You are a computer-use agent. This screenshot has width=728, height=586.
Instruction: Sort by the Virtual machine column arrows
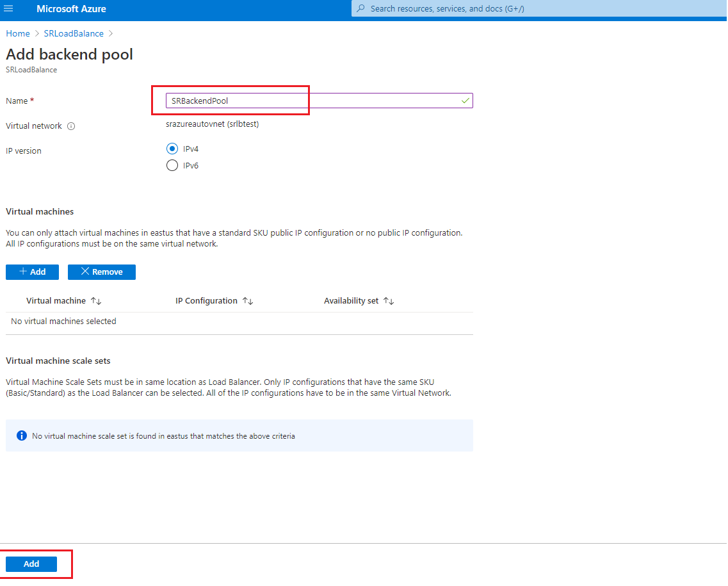(97, 301)
